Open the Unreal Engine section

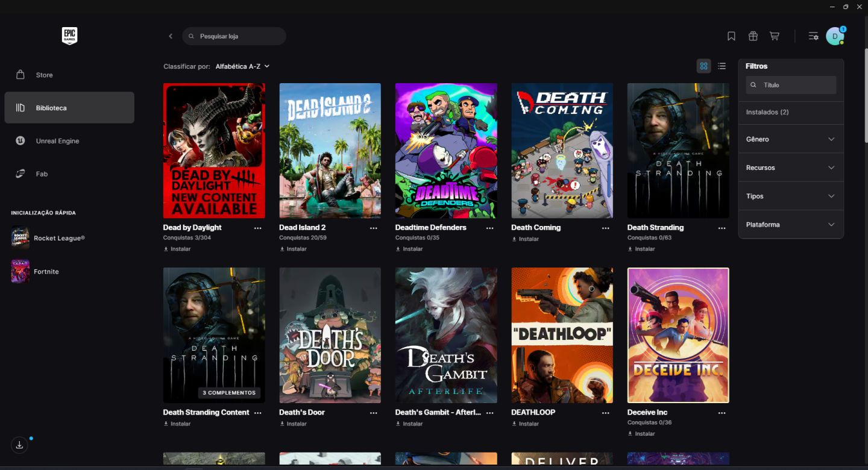[69, 141]
